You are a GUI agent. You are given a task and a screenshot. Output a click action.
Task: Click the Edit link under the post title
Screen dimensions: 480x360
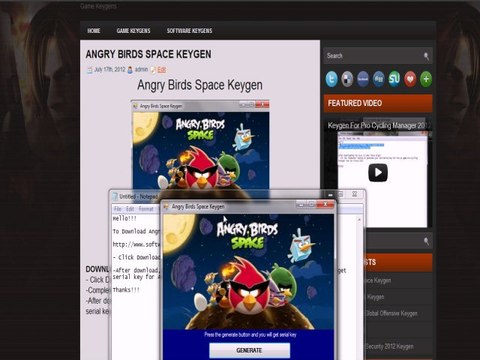(162, 69)
